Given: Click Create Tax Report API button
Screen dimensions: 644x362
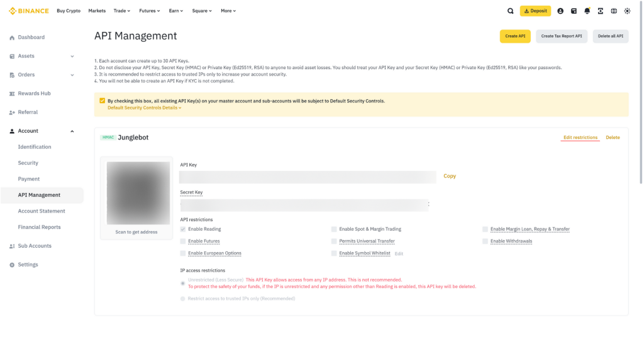Looking at the screenshot, I should [562, 36].
